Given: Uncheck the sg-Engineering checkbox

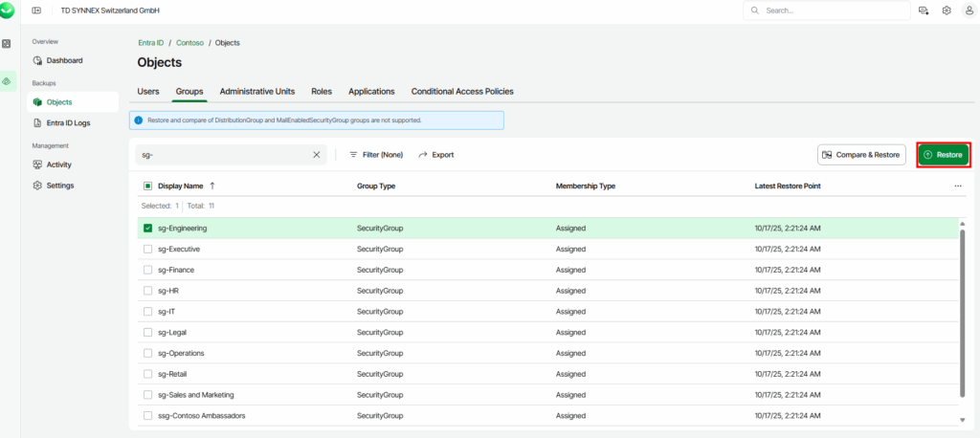Looking at the screenshot, I should pyautogui.click(x=147, y=229).
